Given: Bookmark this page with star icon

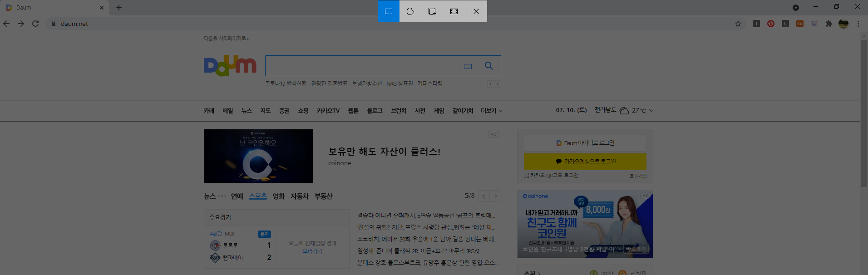Looking at the screenshot, I should pos(738,24).
